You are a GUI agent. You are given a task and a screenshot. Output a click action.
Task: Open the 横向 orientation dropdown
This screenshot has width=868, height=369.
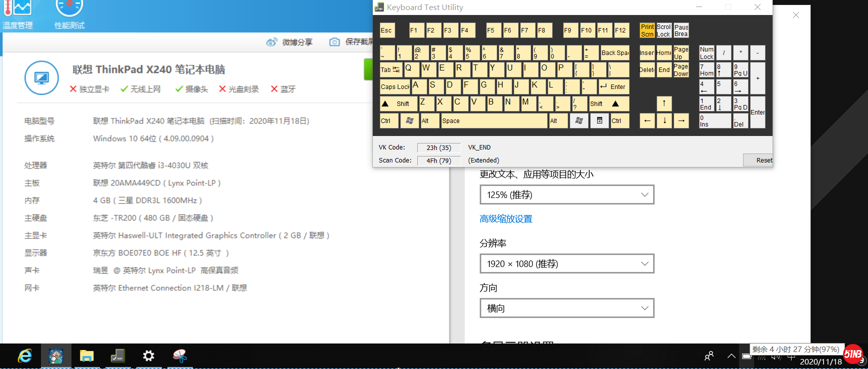click(567, 308)
